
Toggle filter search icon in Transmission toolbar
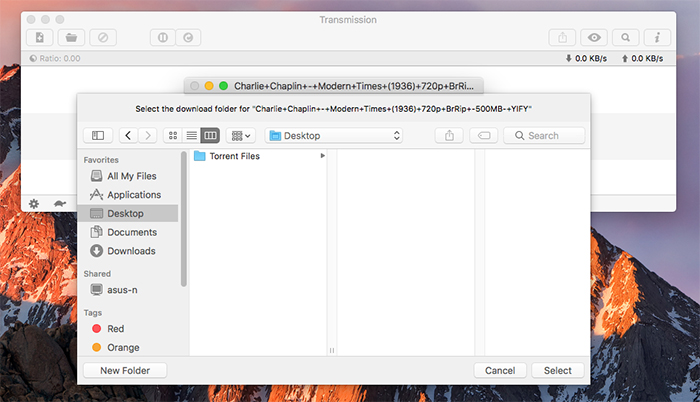click(x=626, y=38)
